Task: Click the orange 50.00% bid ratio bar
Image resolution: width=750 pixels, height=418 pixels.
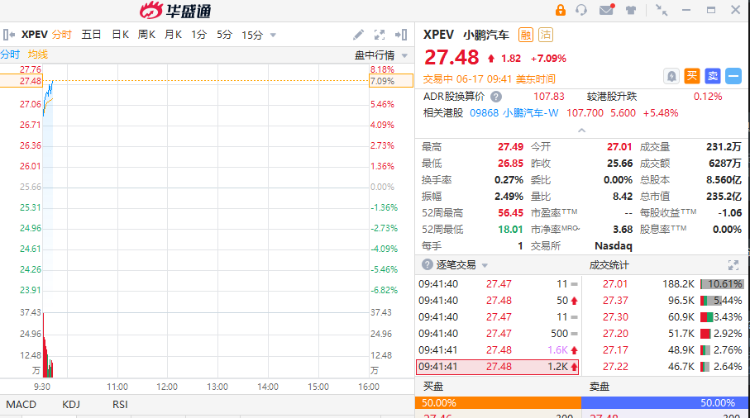Action: (x=498, y=403)
